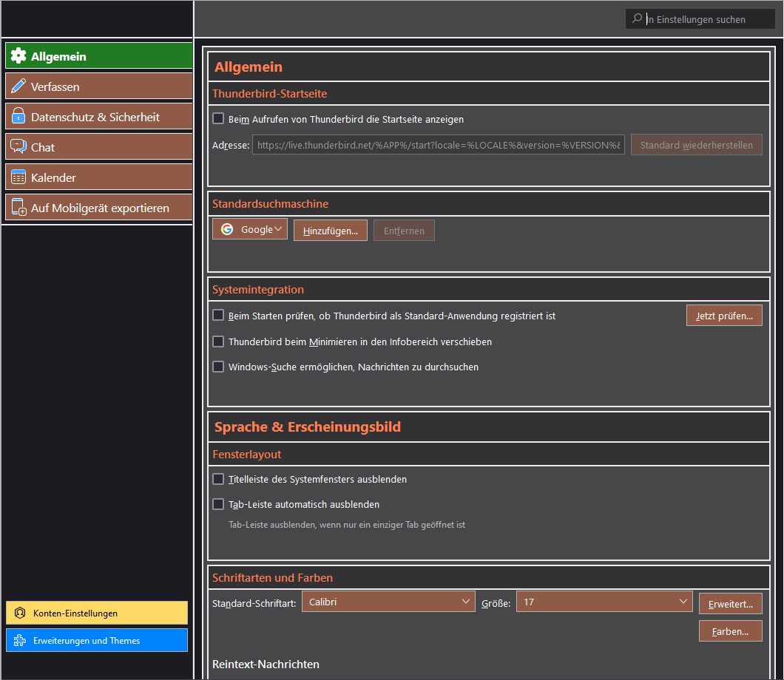Click the padlock icon for Datenschutz & Sicherheit
This screenshot has height=680, width=784.
click(x=18, y=117)
